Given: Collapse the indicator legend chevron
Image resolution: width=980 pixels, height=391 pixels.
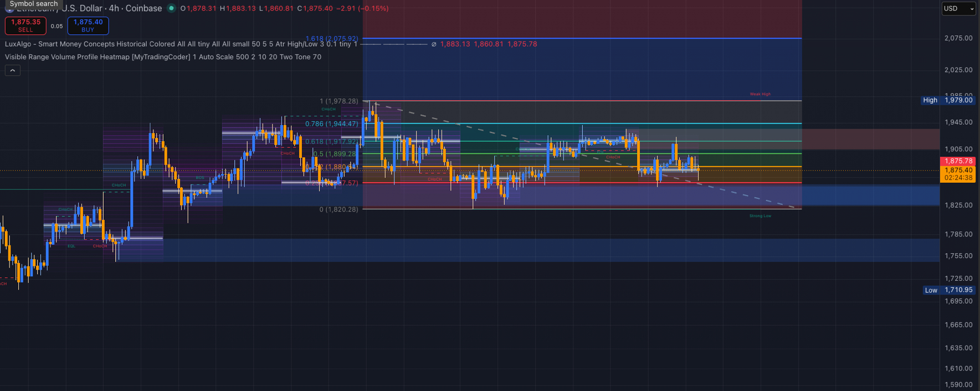Looking at the screenshot, I should click(13, 70).
